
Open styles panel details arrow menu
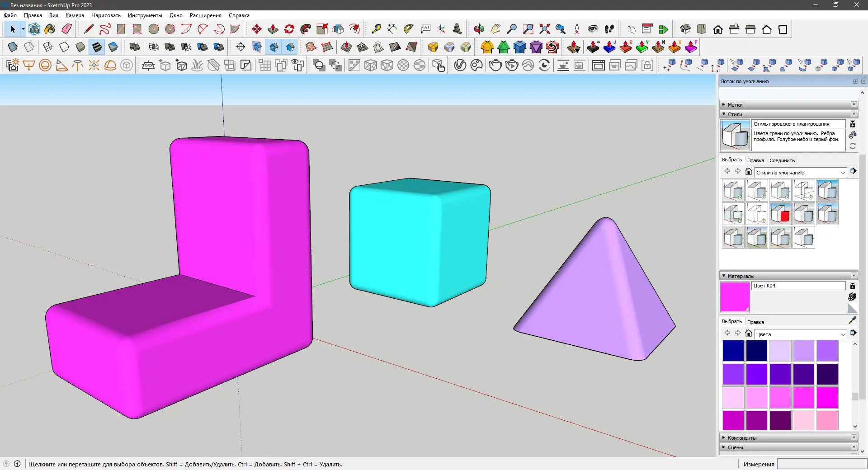853,171
